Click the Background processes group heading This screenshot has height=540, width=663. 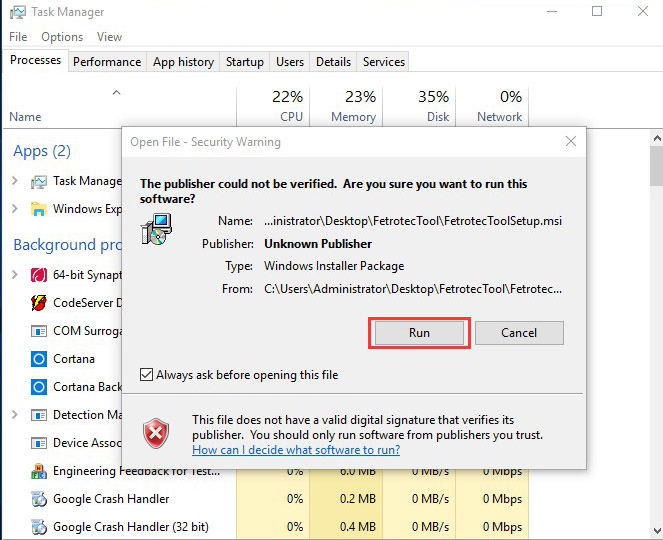click(x=68, y=245)
